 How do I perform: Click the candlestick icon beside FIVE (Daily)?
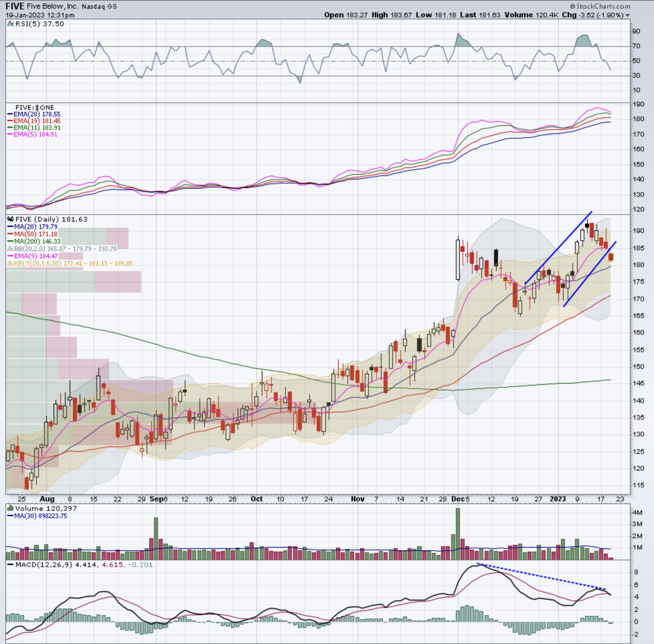[x=10, y=219]
